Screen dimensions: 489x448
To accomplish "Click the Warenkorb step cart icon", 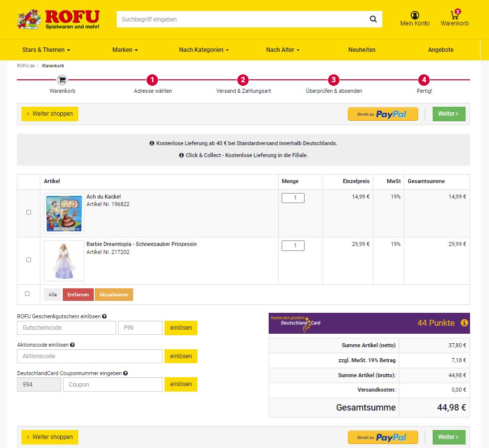I will pyautogui.click(x=62, y=80).
